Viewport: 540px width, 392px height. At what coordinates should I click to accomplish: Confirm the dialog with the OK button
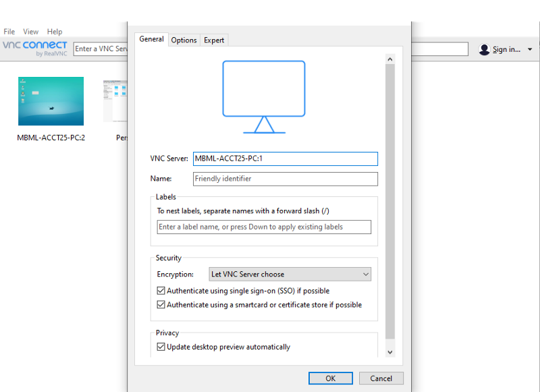coord(331,379)
